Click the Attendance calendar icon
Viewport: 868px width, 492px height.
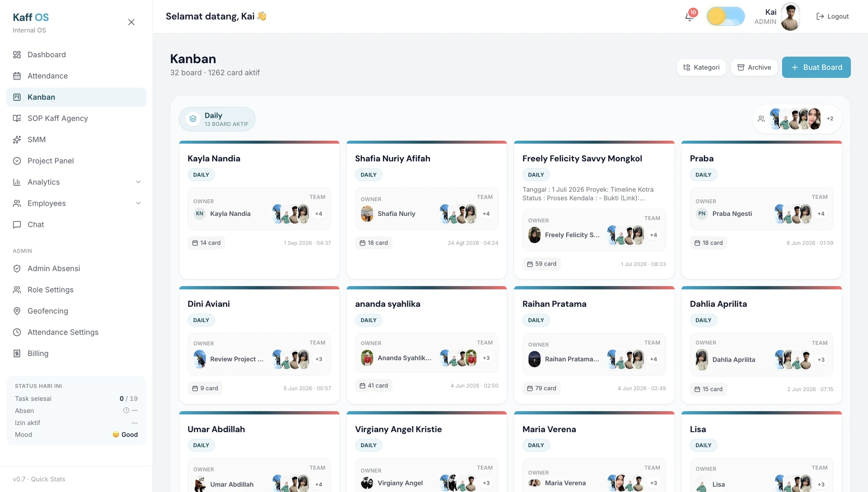click(17, 76)
